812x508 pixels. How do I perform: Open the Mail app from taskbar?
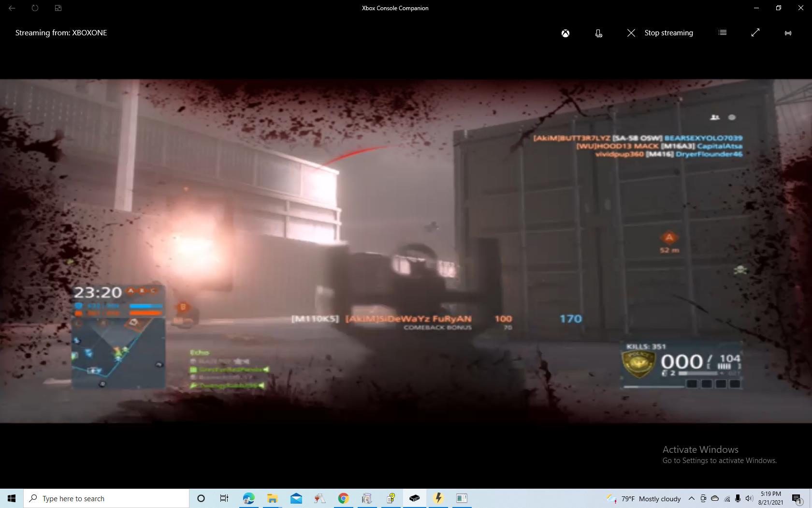pos(296,498)
